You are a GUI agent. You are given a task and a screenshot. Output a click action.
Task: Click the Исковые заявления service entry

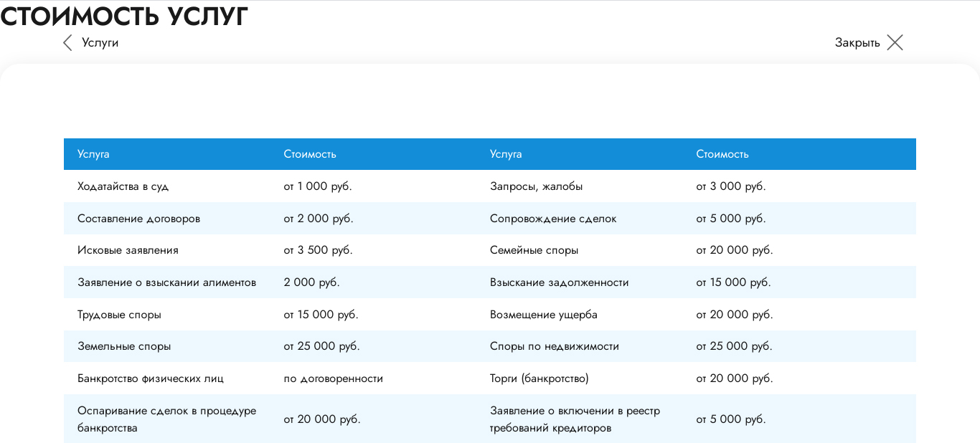pyautogui.click(x=128, y=250)
